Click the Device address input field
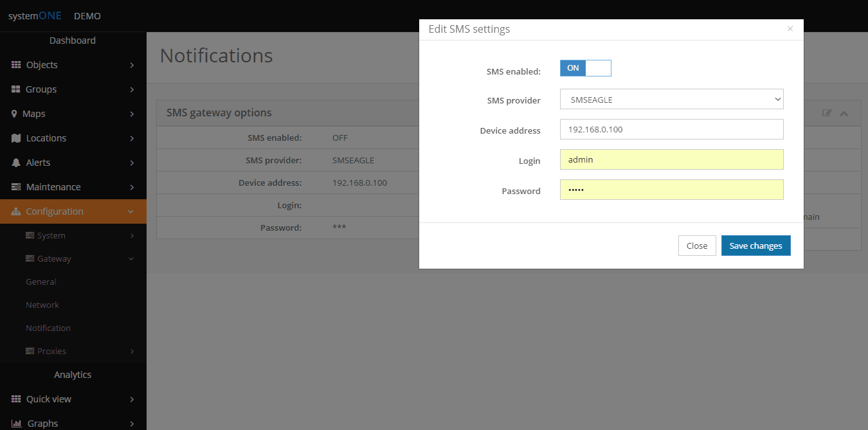 pos(671,129)
